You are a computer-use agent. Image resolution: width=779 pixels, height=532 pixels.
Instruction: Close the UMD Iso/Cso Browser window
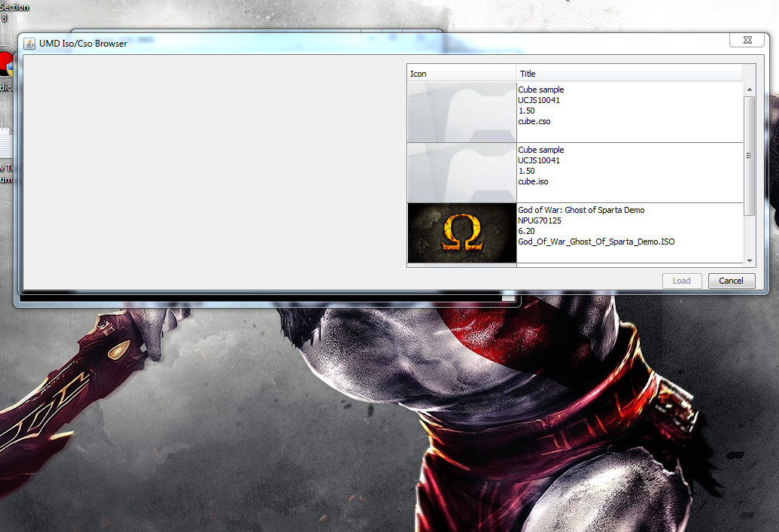pyautogui.click(x=747, y=40)
